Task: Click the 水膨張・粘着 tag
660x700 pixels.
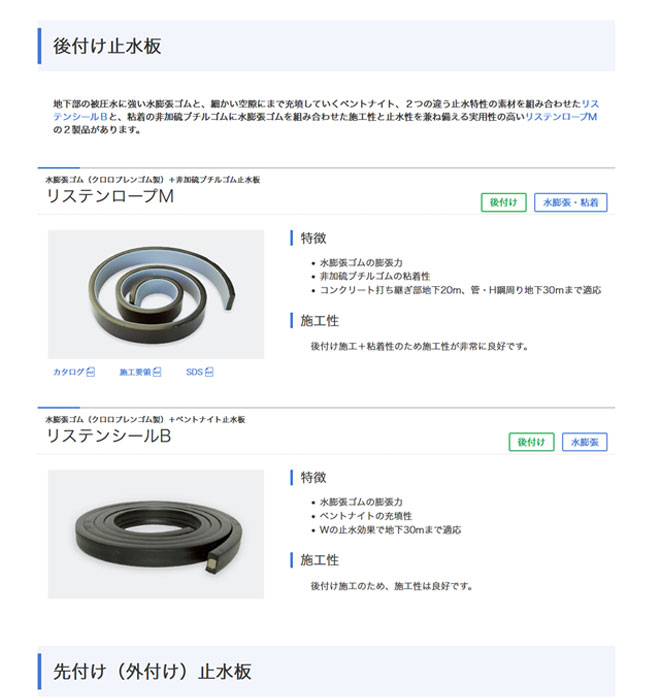Action: 571,202
